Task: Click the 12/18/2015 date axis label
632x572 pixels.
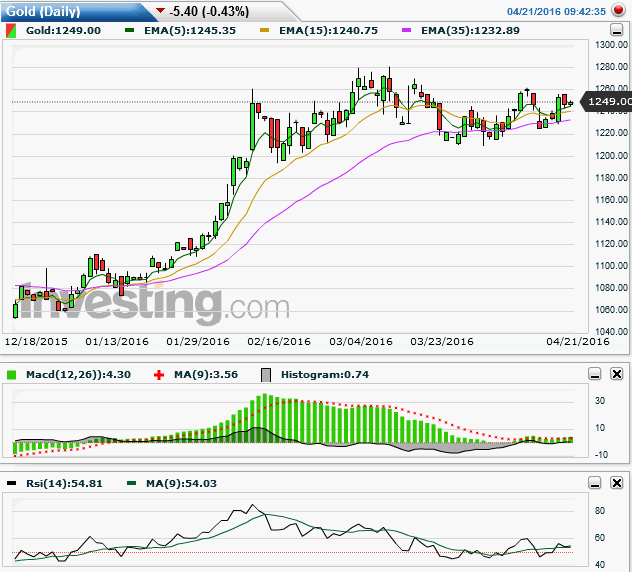Action: 36,342
